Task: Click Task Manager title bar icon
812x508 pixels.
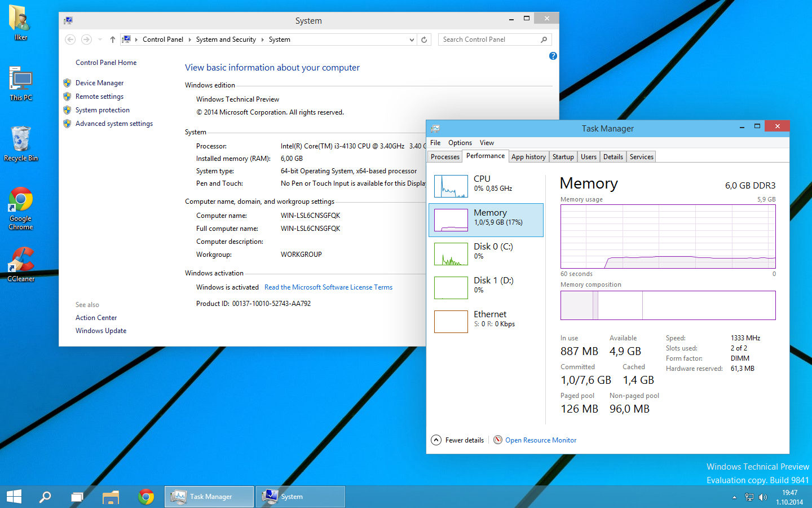Action: click(435, 129)
